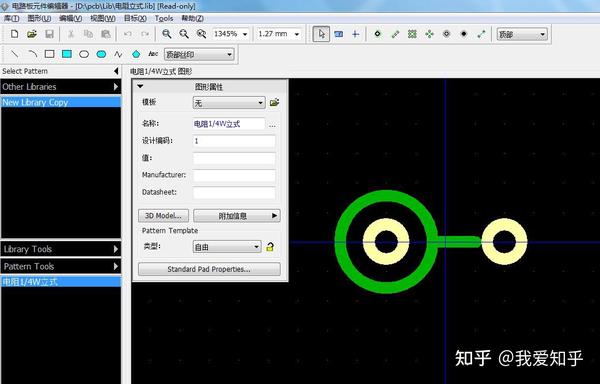Select the arc drawing tool
600x384 pixels.
(x=32, y=54)
